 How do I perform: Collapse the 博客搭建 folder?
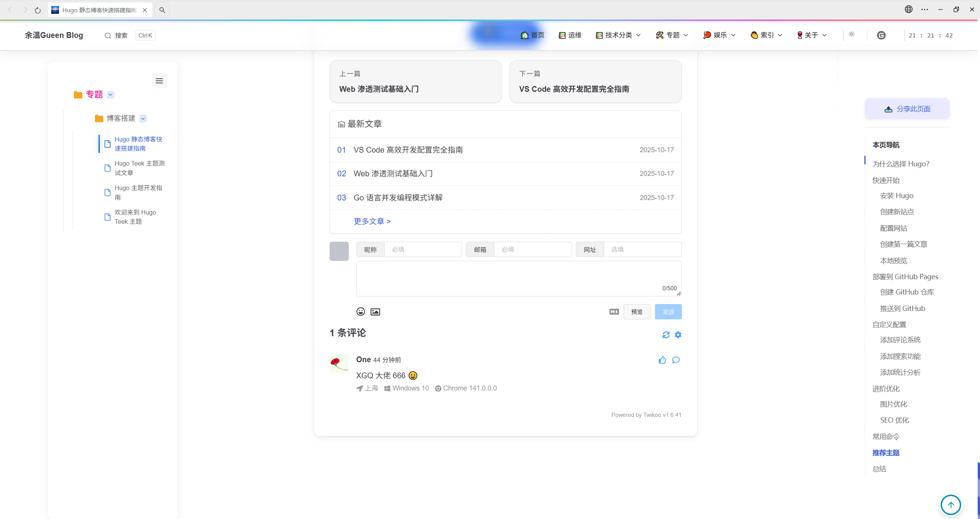(x=143, y=119)
